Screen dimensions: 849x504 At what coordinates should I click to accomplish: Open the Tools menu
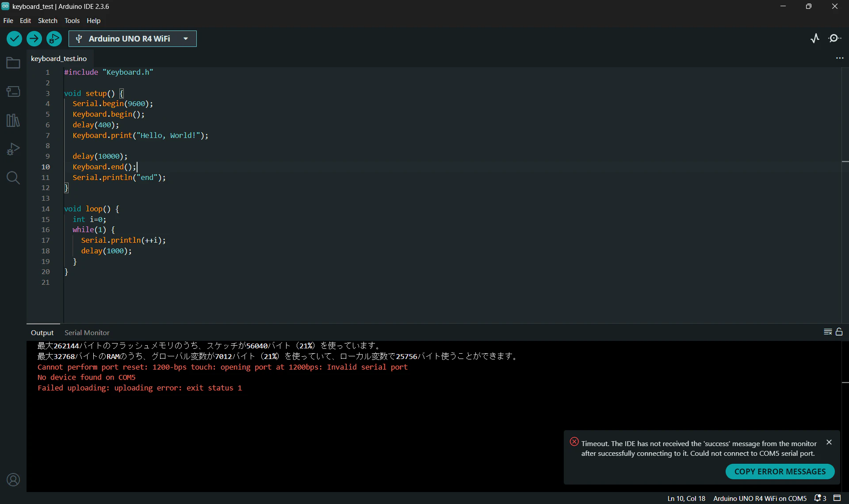click(72, 21)
